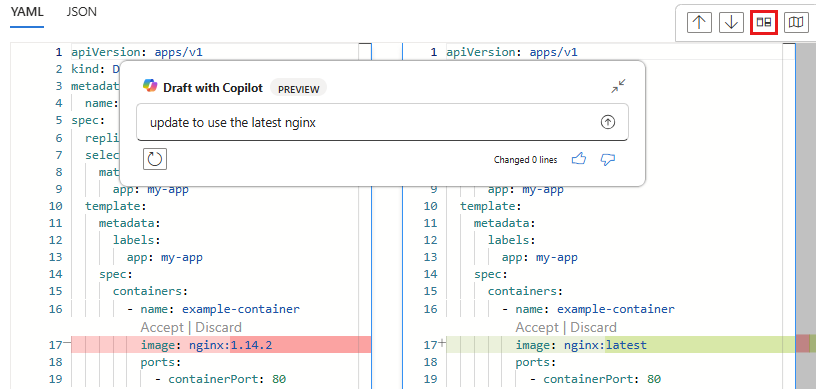Click 'app: my-app' on line 13 right pane
Viewport: 816px width, 389px height.
pos(540,257)
